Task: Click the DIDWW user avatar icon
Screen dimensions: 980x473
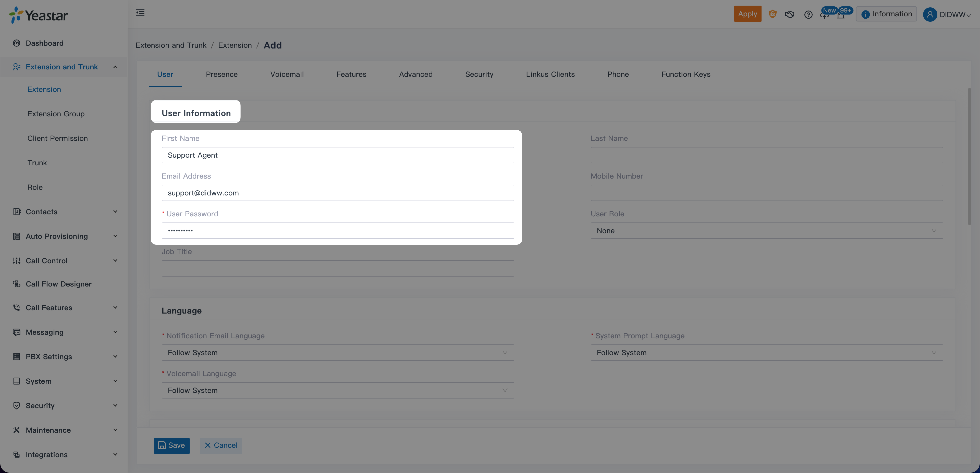Action: pyautogui.click(x=930, y=15)
